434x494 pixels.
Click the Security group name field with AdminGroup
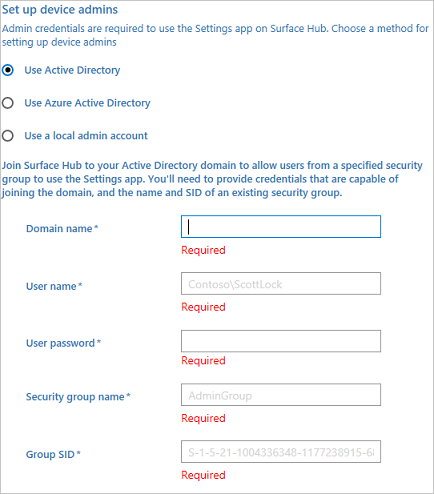pos(281,395)
